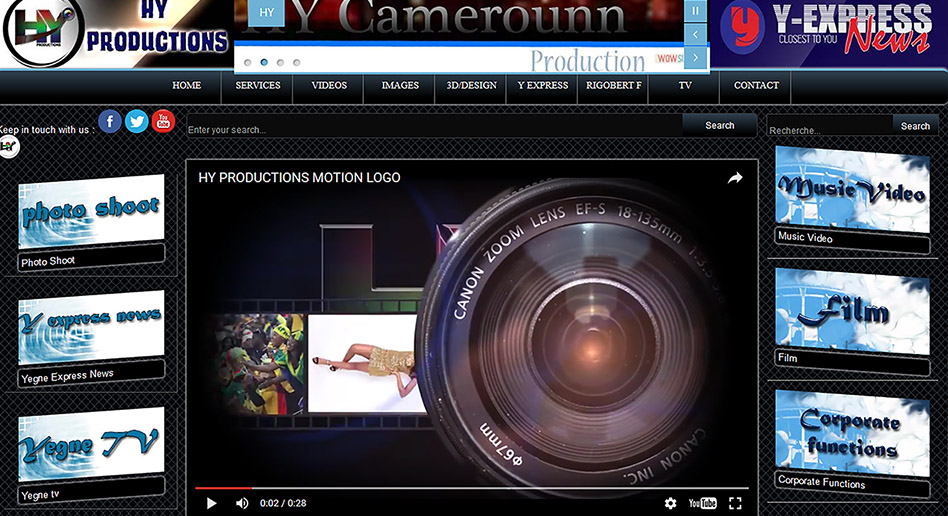The image size is (948, 516).
Task: Open the Yegne tv caption link
Action: tap(41, 495)
